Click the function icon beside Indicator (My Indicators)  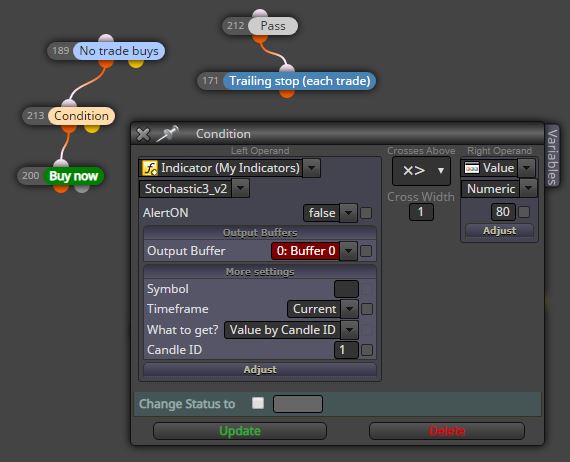(150, 168)
